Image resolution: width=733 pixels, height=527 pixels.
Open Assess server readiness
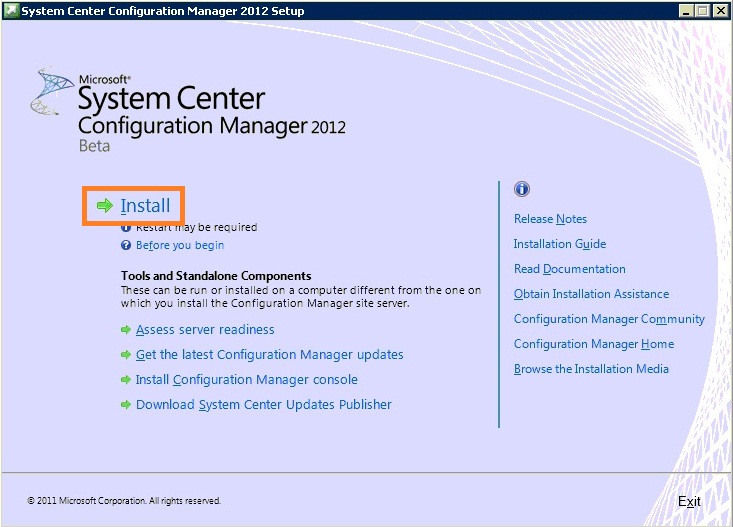[x=205, y=330]
